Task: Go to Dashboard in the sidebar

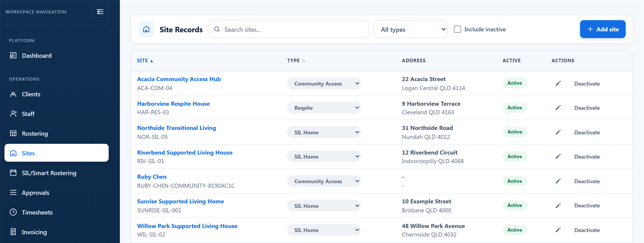Action: click(57, 55)
